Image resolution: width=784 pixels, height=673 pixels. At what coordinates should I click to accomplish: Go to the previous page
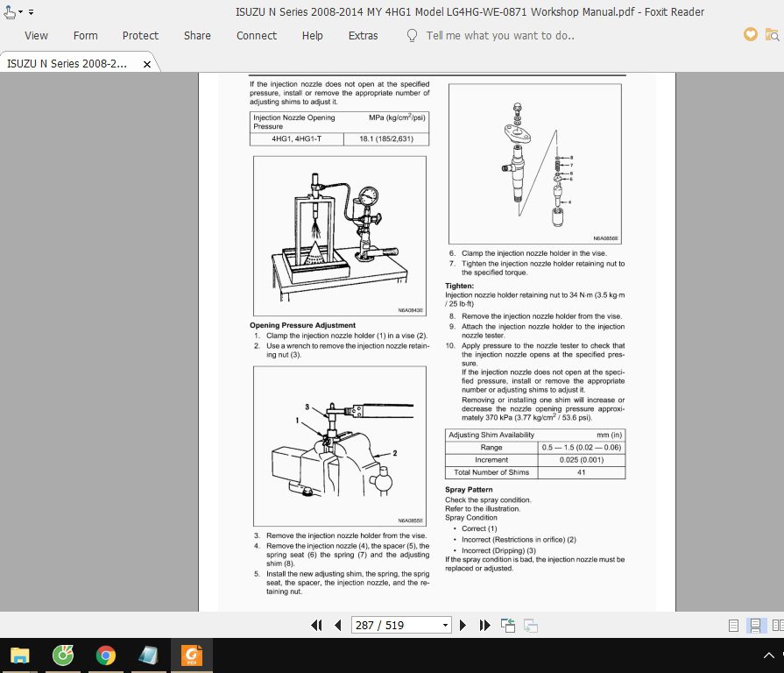pos(338,625)
